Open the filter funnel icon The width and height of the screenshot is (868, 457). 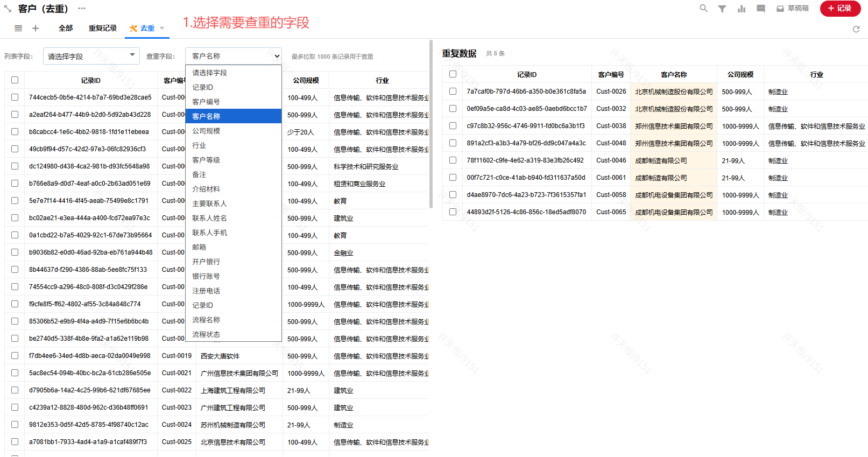coord(722,9)
